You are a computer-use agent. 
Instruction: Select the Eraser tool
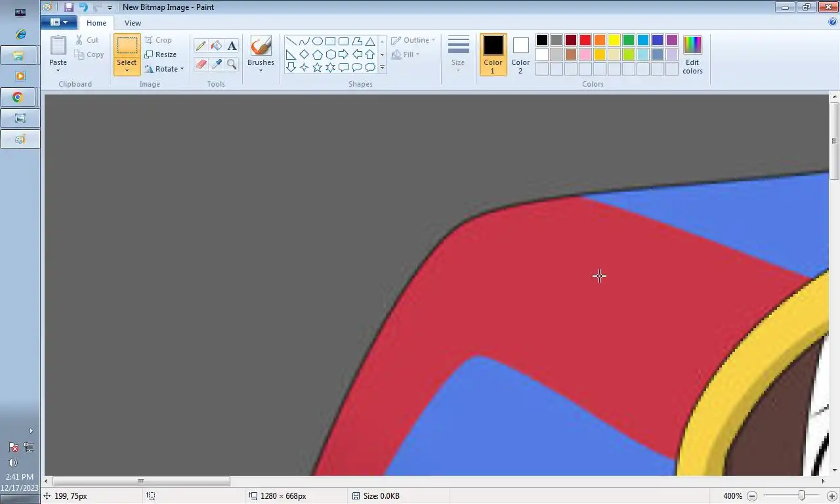point(201,64)
